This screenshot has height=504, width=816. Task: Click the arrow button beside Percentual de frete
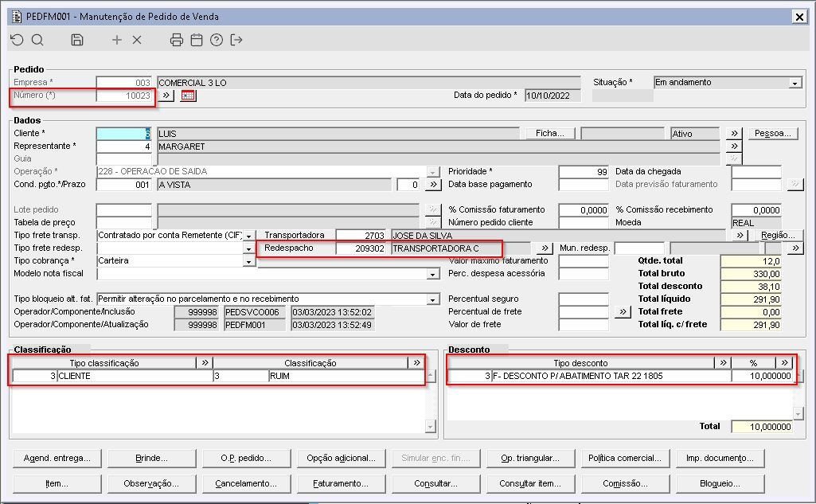pyautogui.click(x=623, y=312)
